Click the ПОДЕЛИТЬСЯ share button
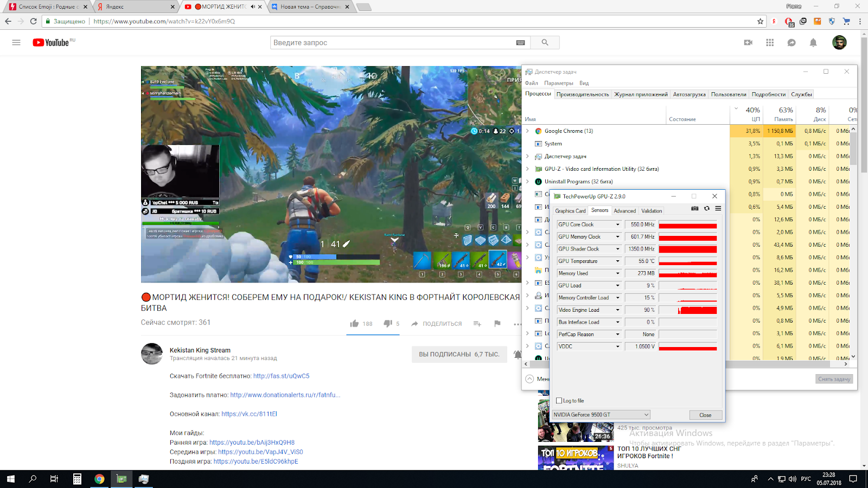868x488 pixels. click(437, 324)
